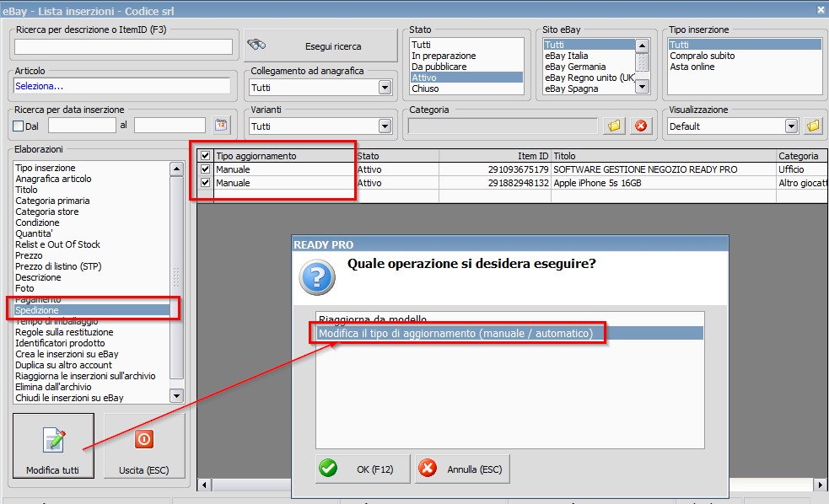This screenshot has width=829, height=504.
Task: Click the Titolo column header
Action: 664,156
